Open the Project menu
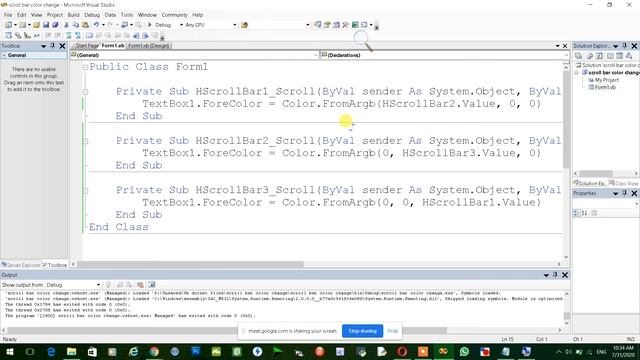640x360 pixels. (55, 15)
